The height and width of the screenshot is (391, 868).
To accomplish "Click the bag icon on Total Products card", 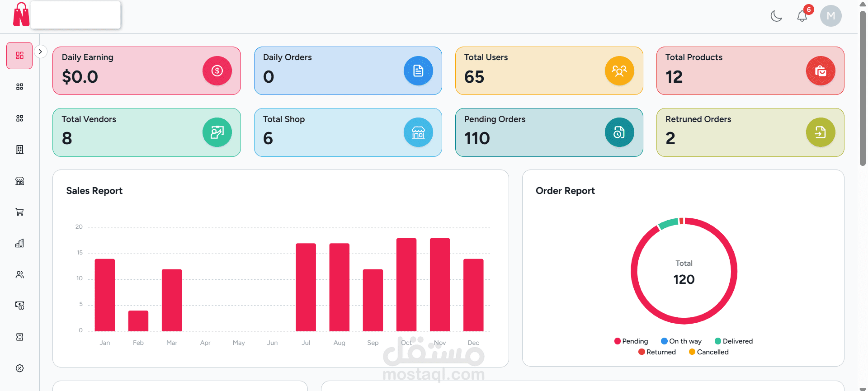I will [x=821, y=71].
